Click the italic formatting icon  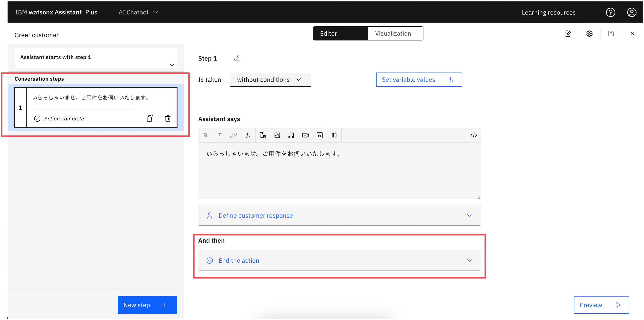coord(219,135)
